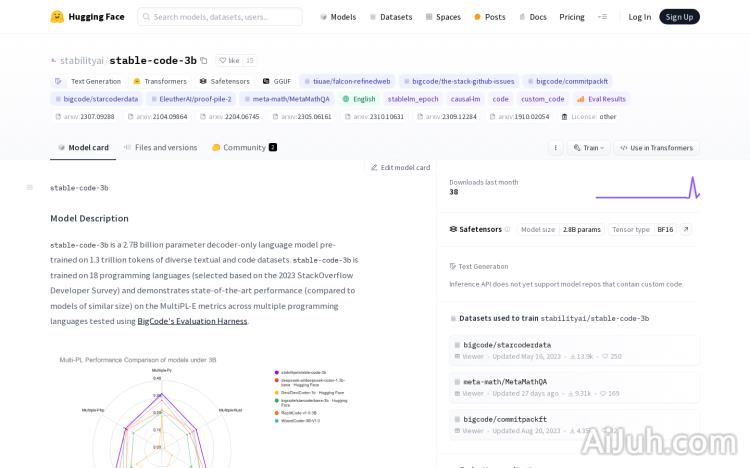Copy the model name stable-code-3b
750x468 pixels.
pyautogui.click(x=204, y=61)
